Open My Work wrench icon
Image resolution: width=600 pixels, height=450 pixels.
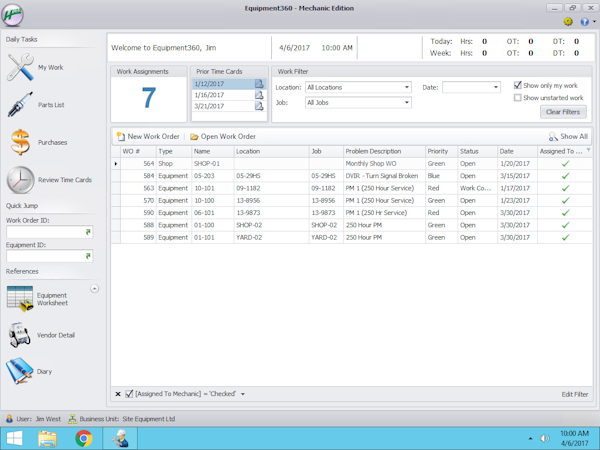click(20, 67)
